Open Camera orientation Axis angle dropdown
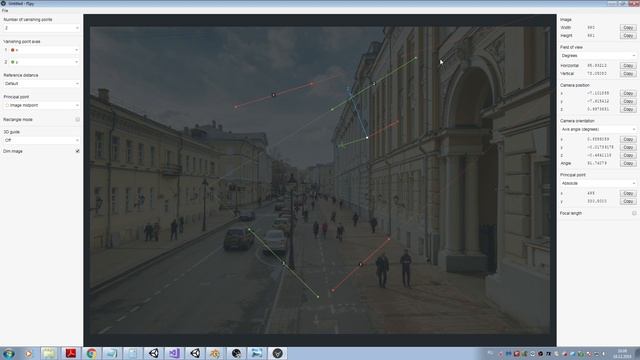Viewport: 640px width, 360px height. [598, 129]
